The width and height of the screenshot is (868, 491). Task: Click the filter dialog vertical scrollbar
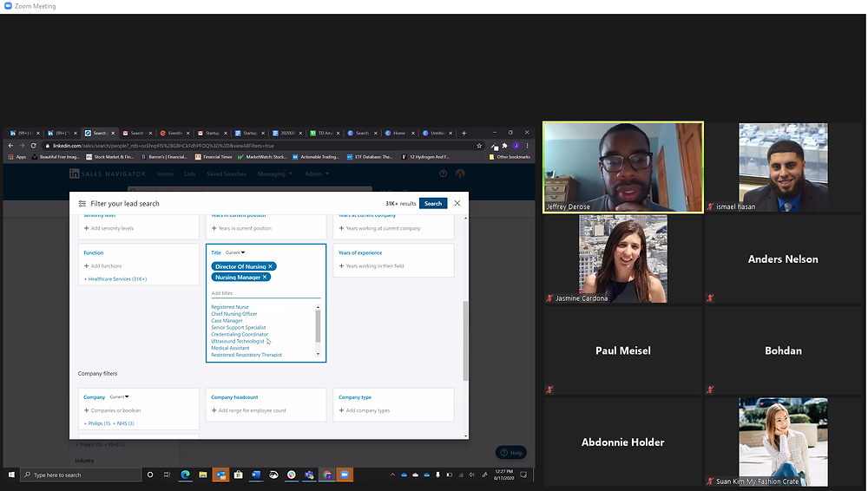tap(465, 340)
